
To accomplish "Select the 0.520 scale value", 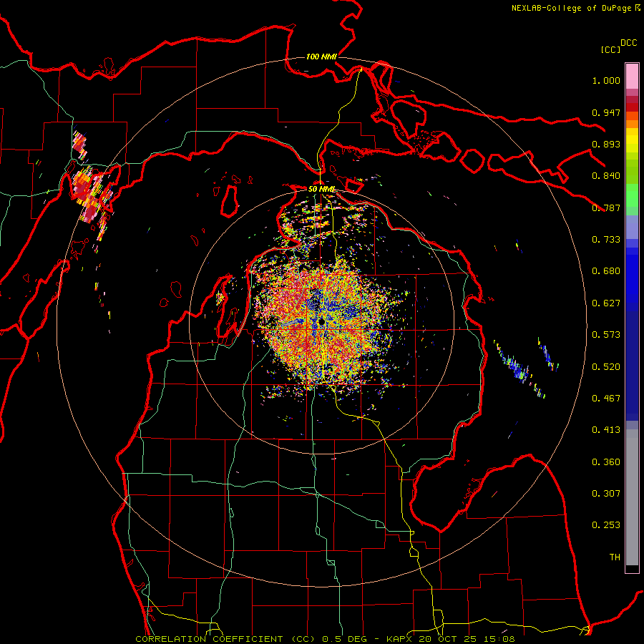I will point(606,366).
